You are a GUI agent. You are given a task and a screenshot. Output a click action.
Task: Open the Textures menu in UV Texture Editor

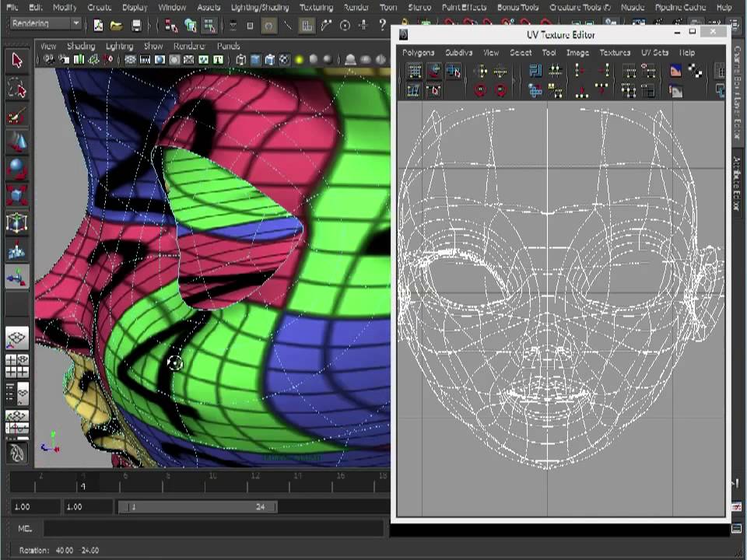(615, 52)
